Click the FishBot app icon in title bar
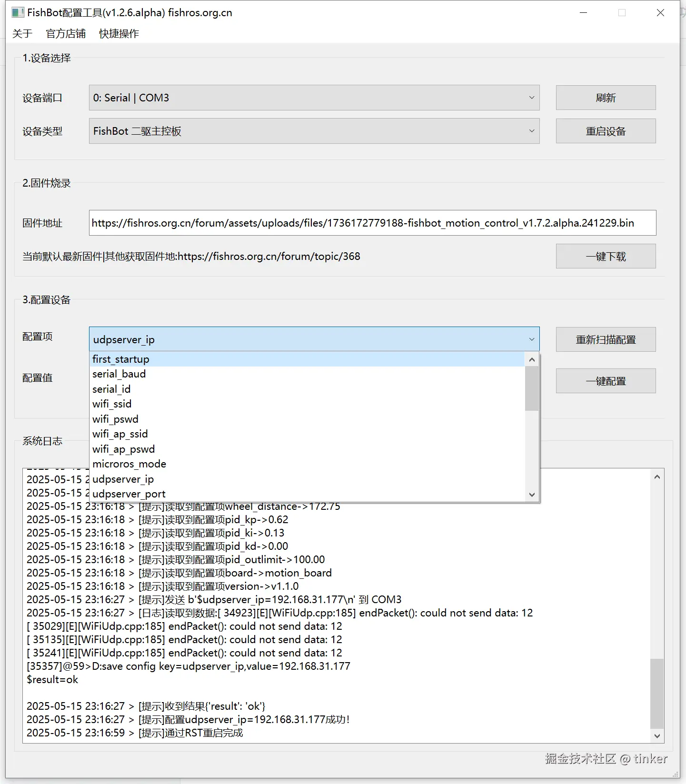 [x=18, y=12]
